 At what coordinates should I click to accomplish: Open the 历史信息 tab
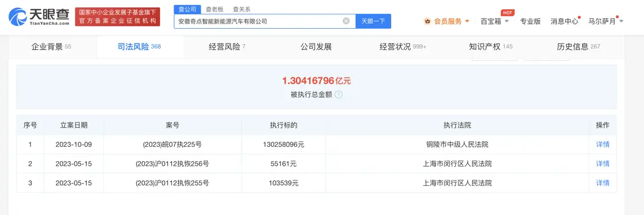click(x=579, y=47)
